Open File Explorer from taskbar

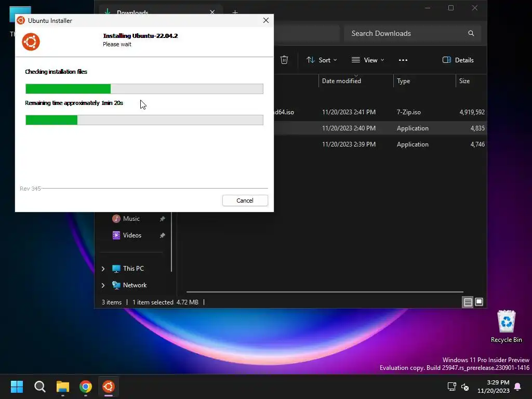63,387
